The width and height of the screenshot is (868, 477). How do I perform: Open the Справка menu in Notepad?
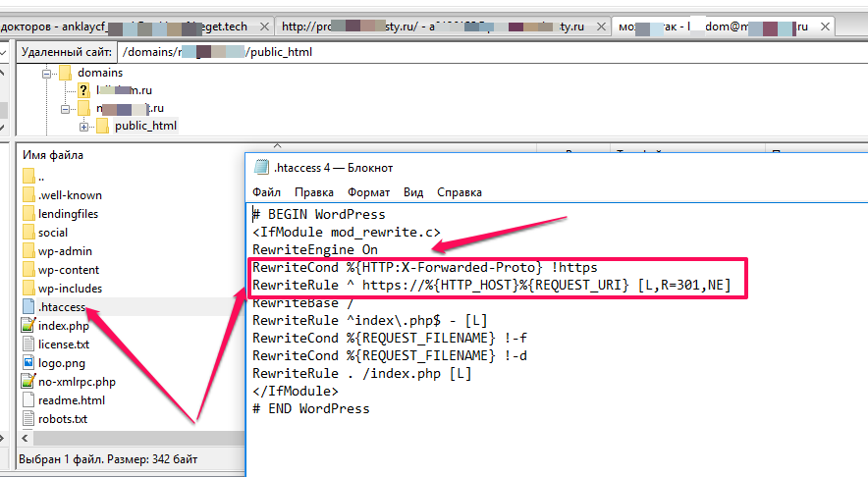coord(459,192)
